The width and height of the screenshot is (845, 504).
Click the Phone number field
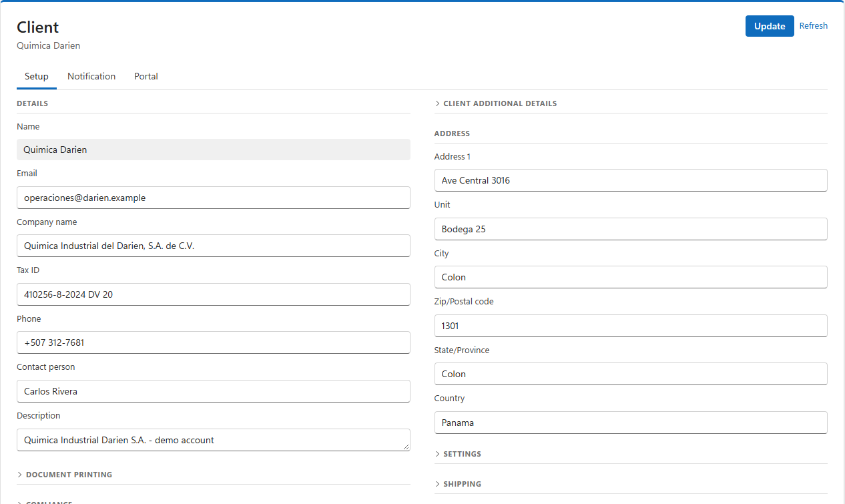point(214,342)
